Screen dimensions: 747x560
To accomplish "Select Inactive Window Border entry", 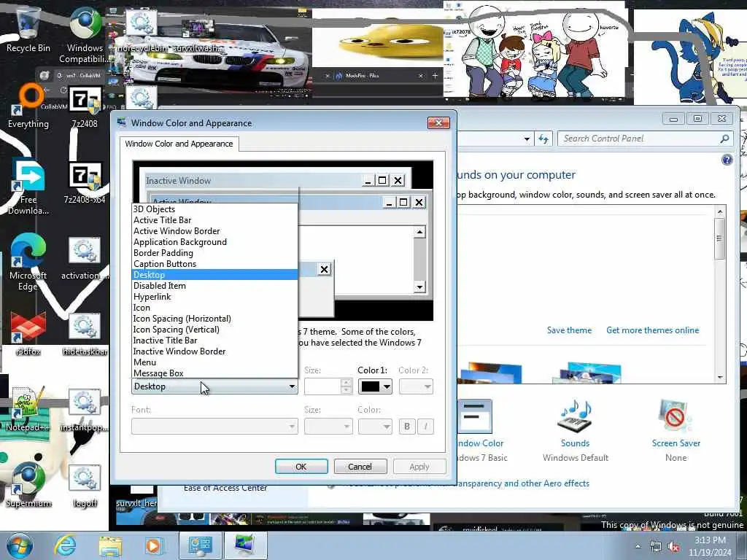I will pyautogui.click(x=214, y=351).
